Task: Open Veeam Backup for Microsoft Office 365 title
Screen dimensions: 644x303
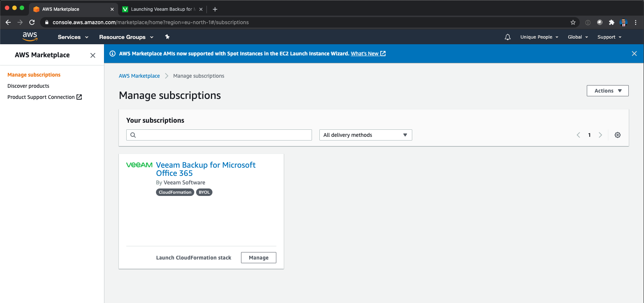Action: click(x=206, y=169)
